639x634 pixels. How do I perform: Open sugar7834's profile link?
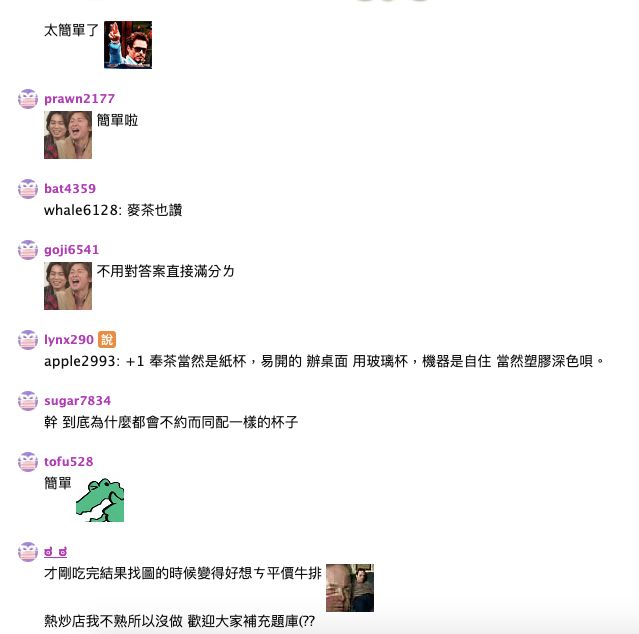[x=77, y=401]
